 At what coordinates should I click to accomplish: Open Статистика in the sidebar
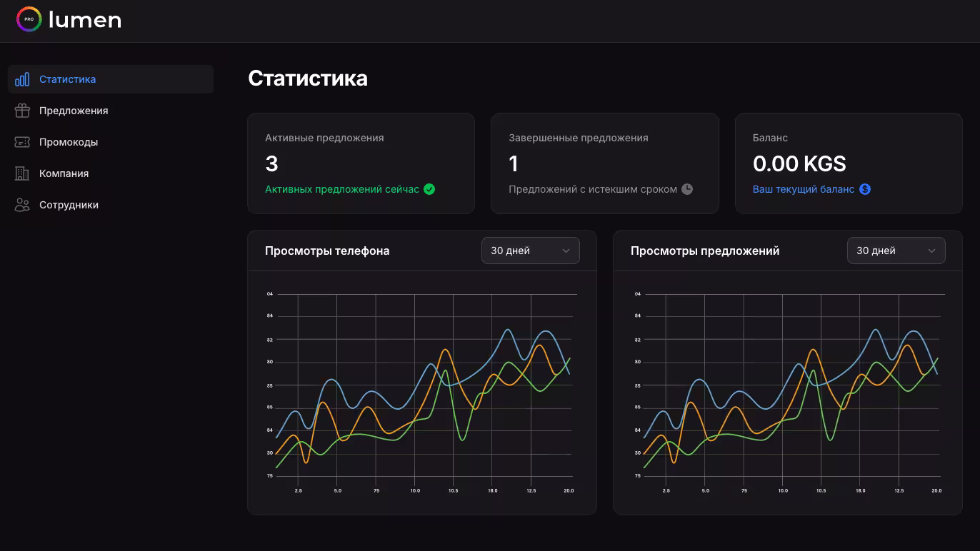tap(111, 79)
